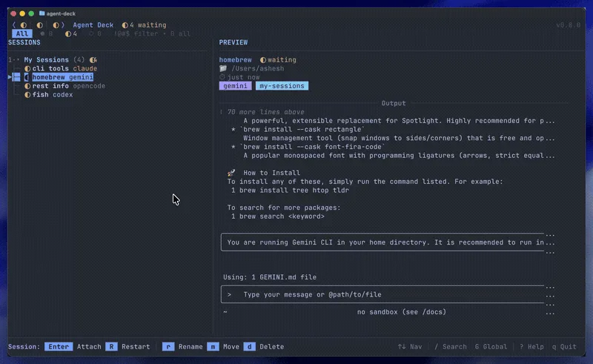Click the second half-moon icon in header carousel

tap(40, 25)
